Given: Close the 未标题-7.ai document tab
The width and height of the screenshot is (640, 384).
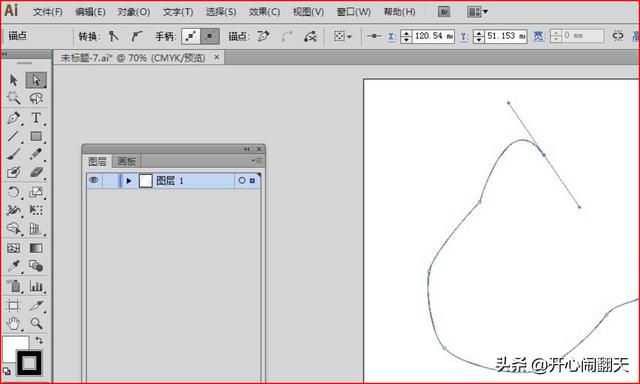Looking at the screenshot, I should coord(217,58).
